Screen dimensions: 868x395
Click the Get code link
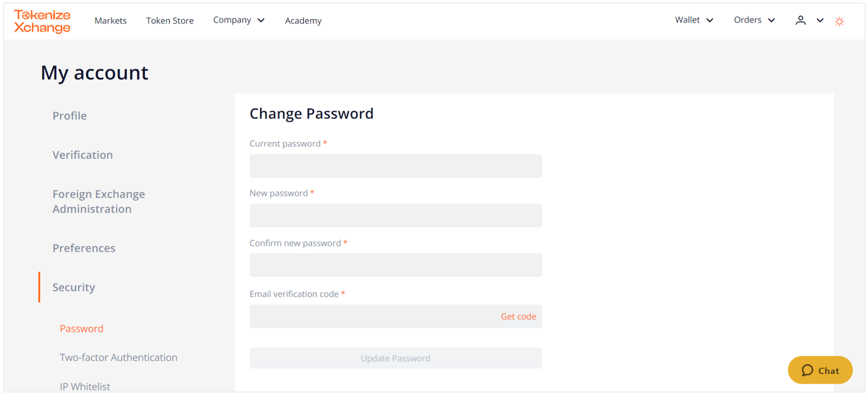pos(518,317)
